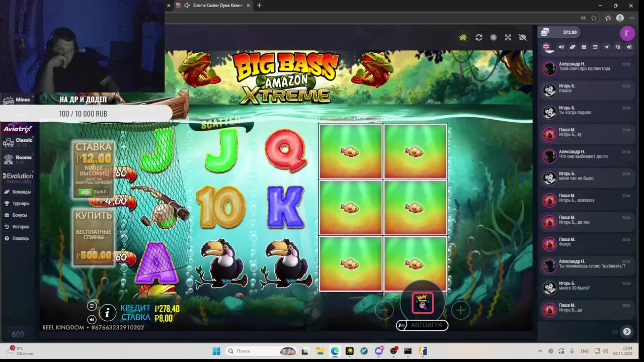Select chat message 'много 30 было?'

[574, 288]
